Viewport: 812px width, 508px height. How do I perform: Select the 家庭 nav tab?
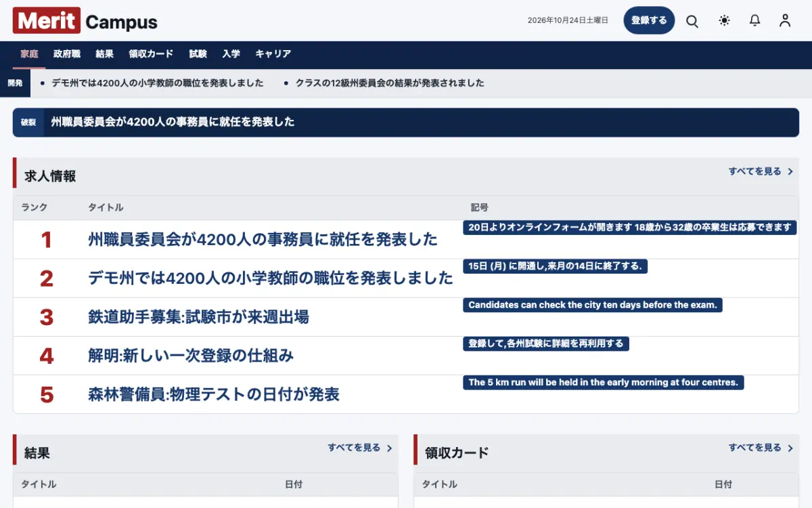[29, 54]
